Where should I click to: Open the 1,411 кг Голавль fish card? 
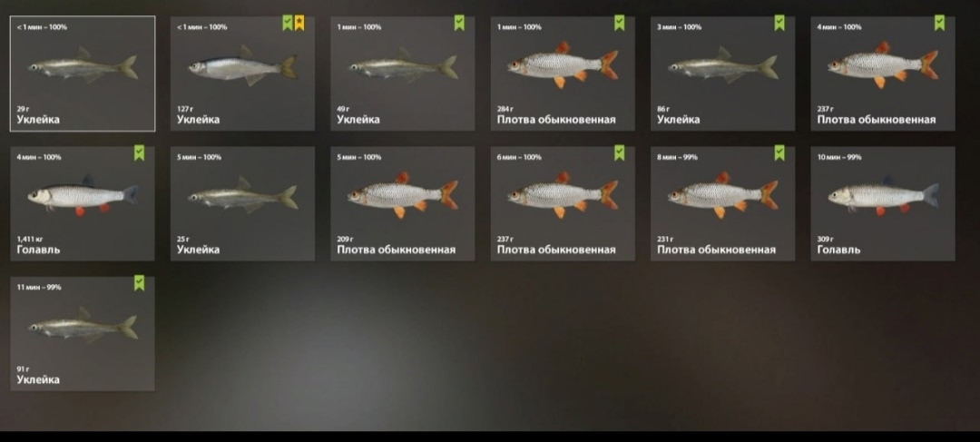click(83, 204)
